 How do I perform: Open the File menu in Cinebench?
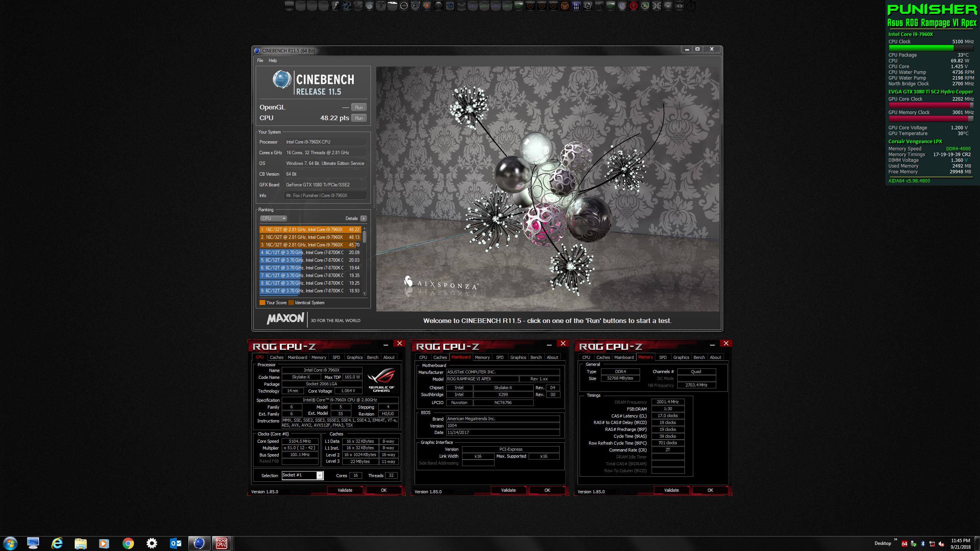[x=260, y=60]
